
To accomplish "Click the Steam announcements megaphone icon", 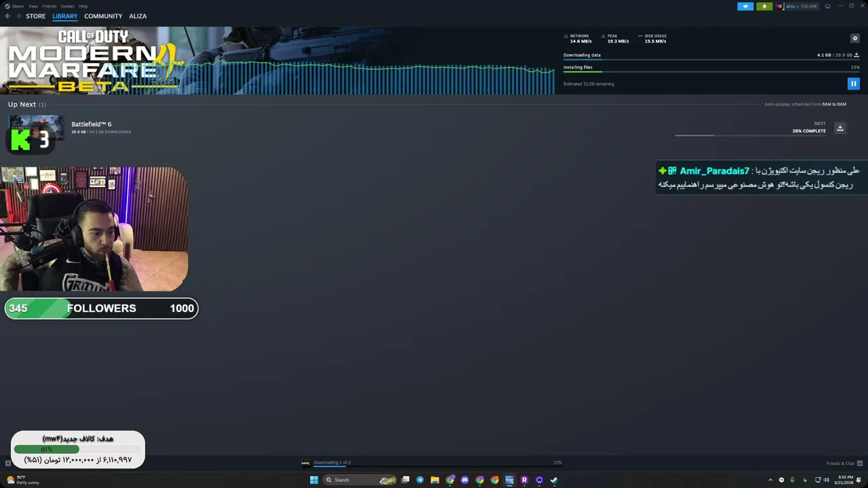I will [x=745, y=6].
